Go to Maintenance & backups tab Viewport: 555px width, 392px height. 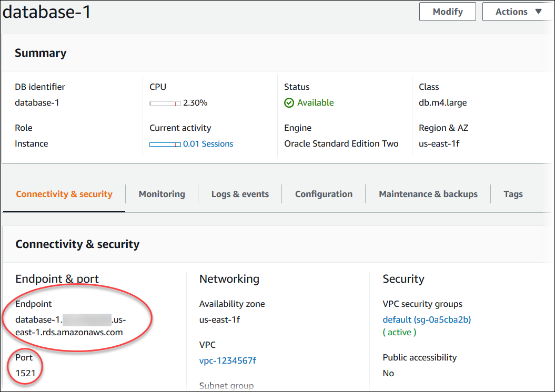[428, 194]
